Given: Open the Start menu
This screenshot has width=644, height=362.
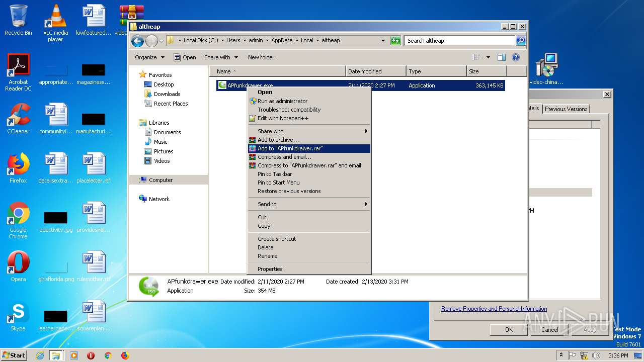Looking at the screenshot, I should (14, 355).
